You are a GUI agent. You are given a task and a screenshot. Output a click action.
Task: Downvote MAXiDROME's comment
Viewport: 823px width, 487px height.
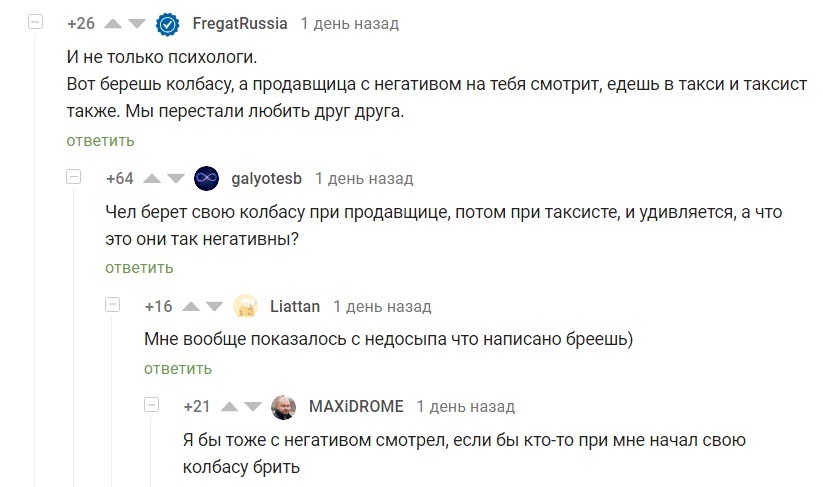pos(254,407)
